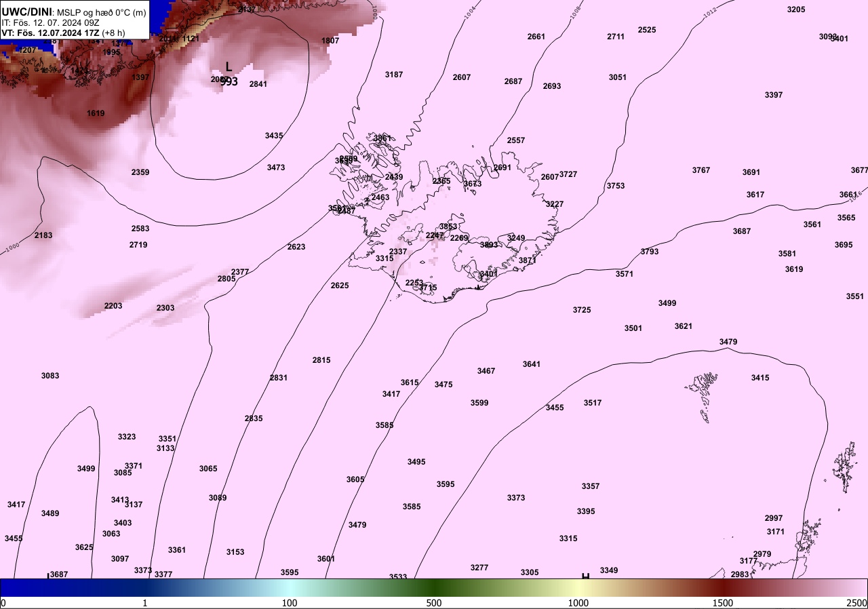The width and height of the screenshot is (868, 609).
Task: Click the VT: Fös. 12.07.2024 17Z line
Action: (x=63, y=33)
